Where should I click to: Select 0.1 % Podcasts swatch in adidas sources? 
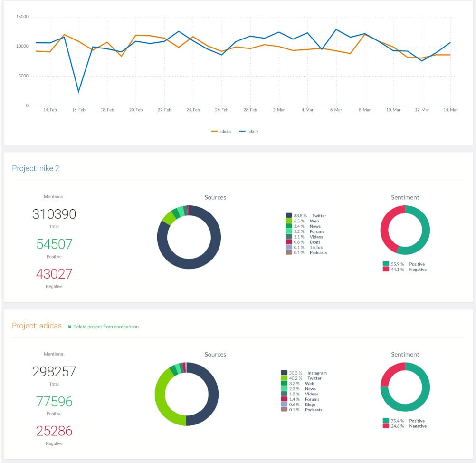[284, 410]
